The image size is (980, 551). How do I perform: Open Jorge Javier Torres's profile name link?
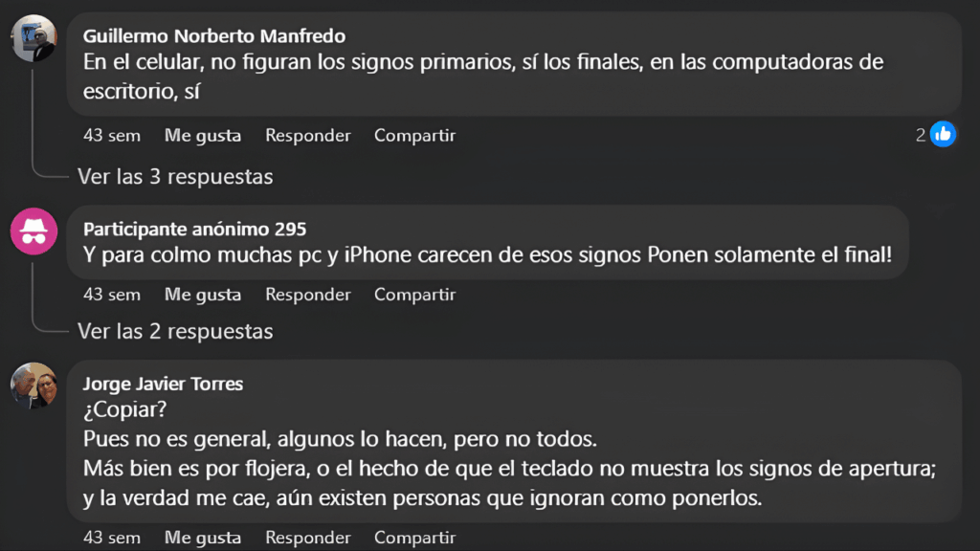tap(163, 384)
